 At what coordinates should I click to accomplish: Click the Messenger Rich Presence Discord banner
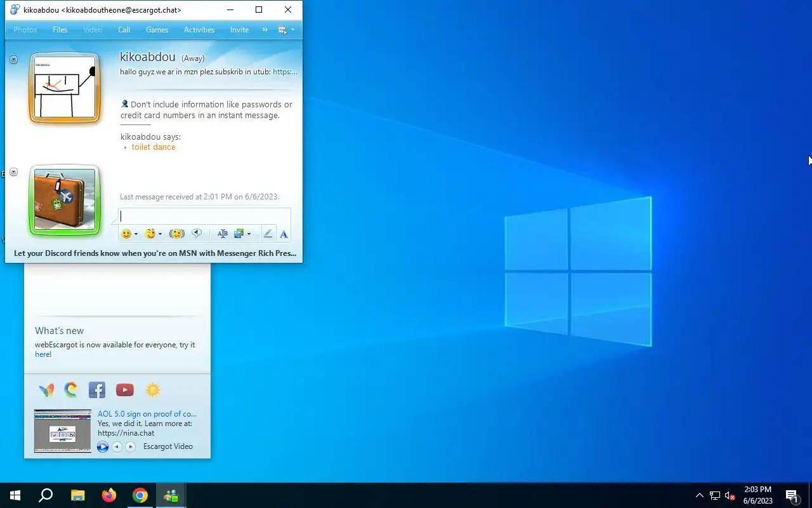click(155, 253)
